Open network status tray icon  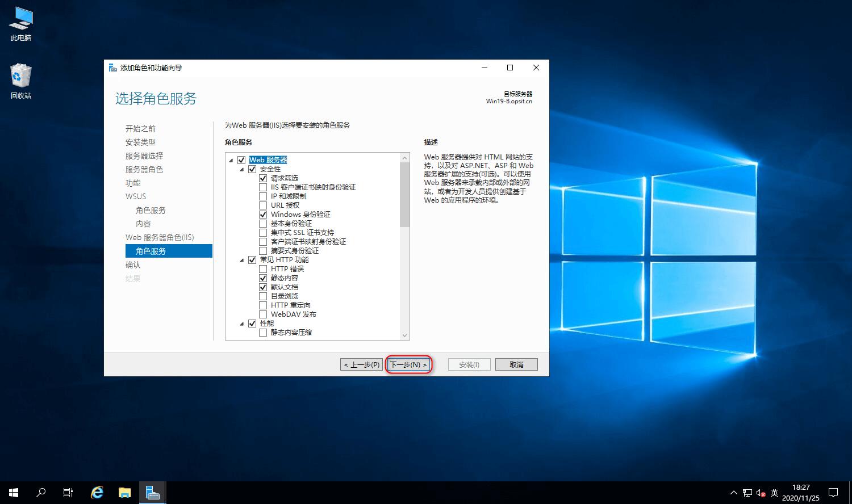pyautogui.click(x=747, y=493)
